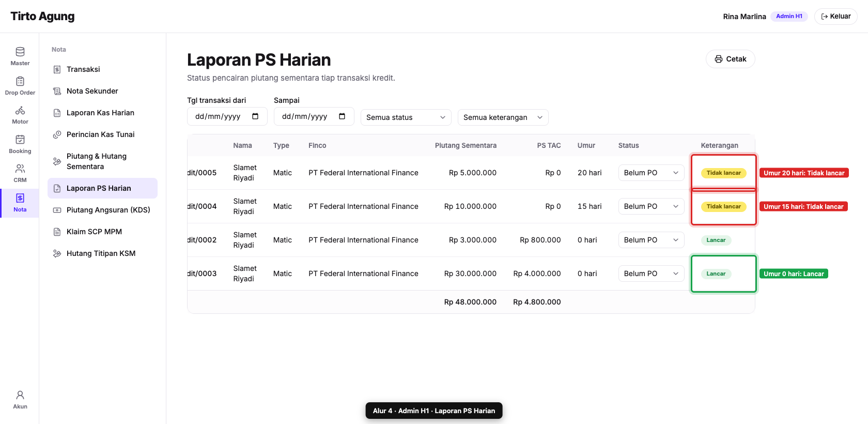
Task: Click the Piutang Angsuran (KDS) icon
Action: pos(57,210)
